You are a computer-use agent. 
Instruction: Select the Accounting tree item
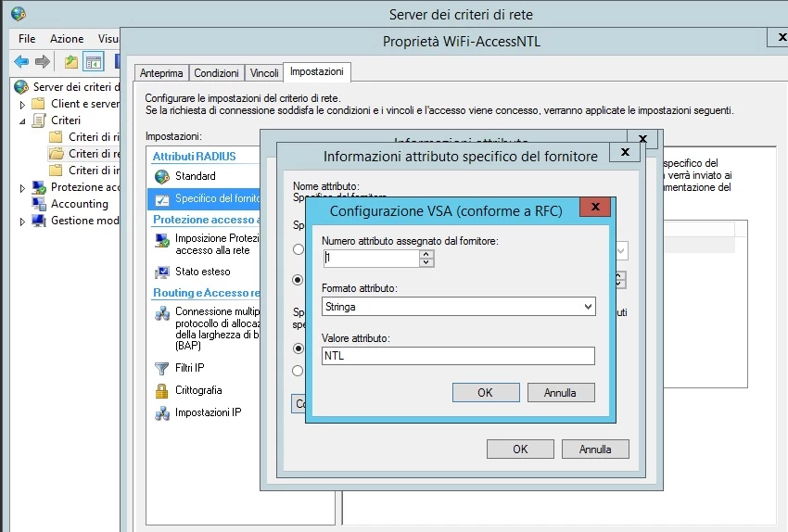[x=80, y=204]
